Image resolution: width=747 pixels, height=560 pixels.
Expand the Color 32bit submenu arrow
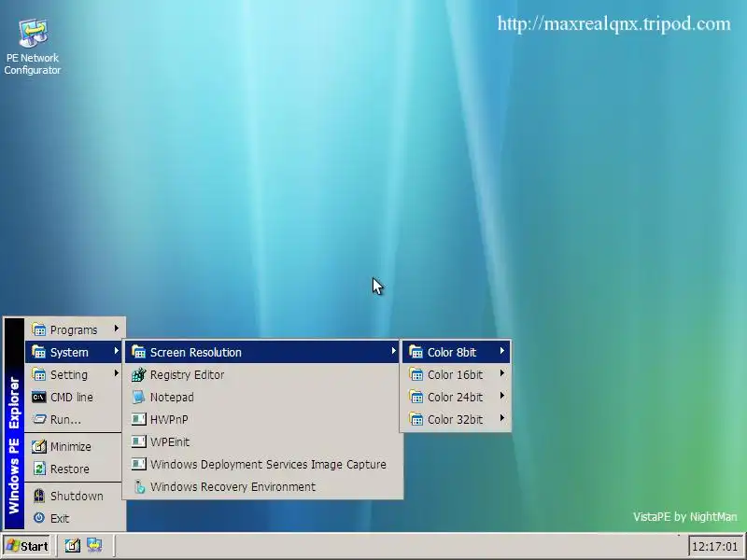(x=502, y=418)
